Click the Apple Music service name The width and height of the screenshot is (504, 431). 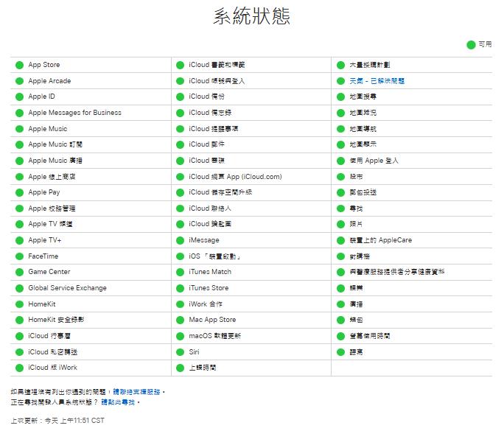tap(48, 129)
